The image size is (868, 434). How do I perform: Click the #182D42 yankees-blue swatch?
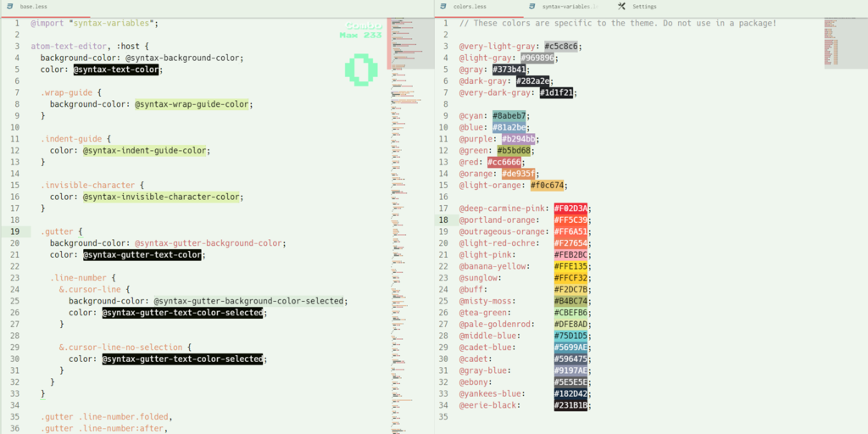[x=570, y=394]
